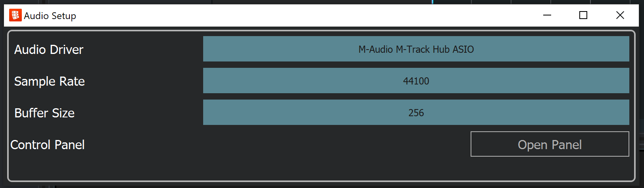Close the Audio Setup dialog
This screenshot has width=644, height=188.
[620, 15]
